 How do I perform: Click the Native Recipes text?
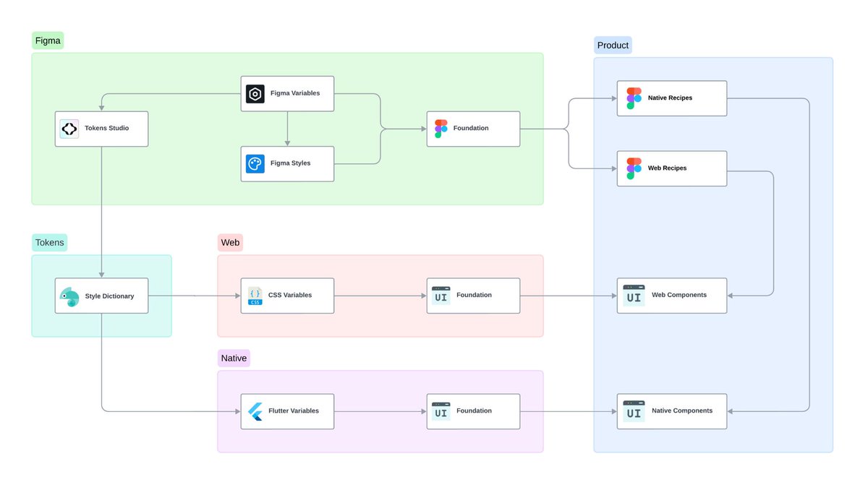pos(670,98)
